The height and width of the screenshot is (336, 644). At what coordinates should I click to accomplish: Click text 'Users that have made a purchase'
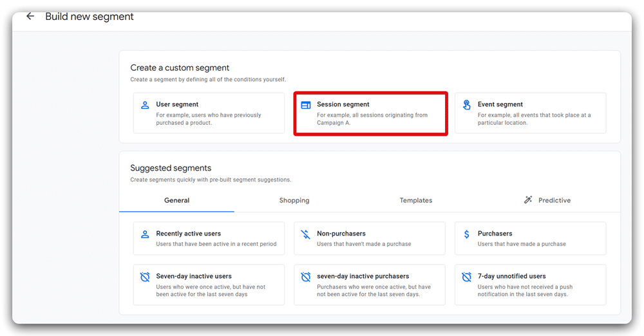point(521,244)
